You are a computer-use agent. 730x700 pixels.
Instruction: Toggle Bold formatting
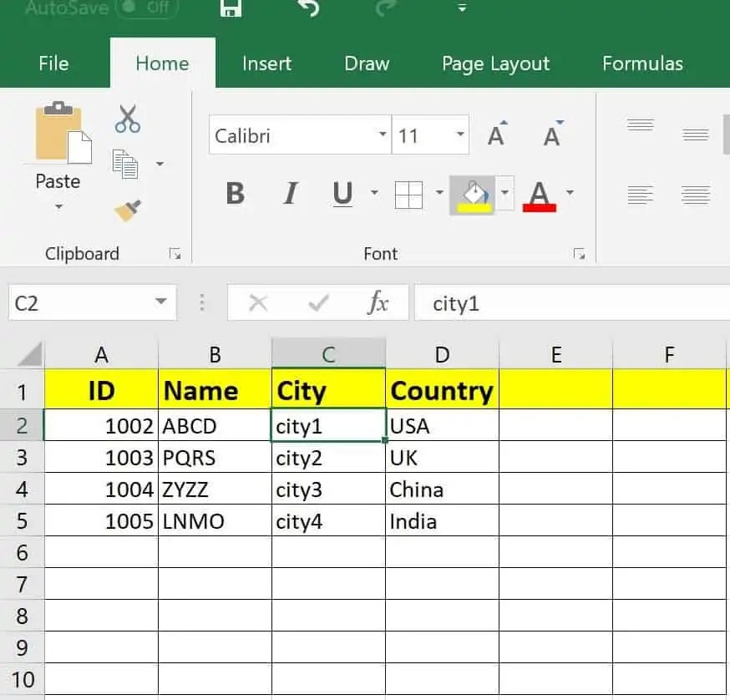[235, 193]
